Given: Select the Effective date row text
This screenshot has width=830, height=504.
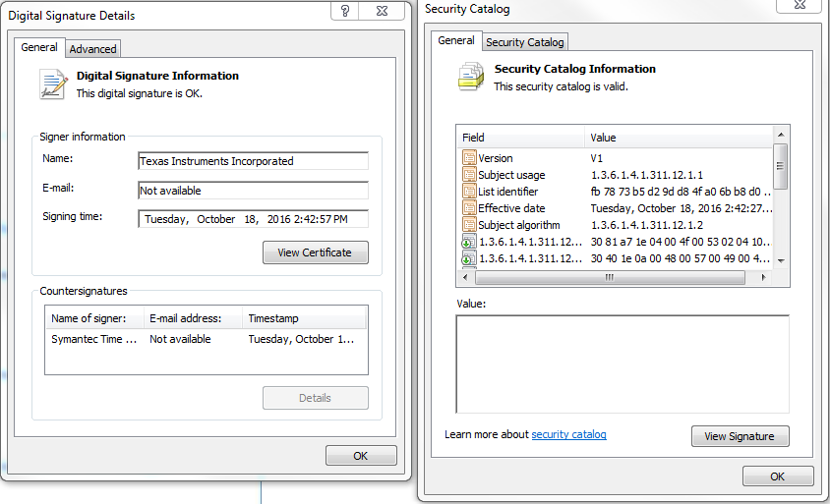Looking at the screenshot, I should click(x=511, y=208).
